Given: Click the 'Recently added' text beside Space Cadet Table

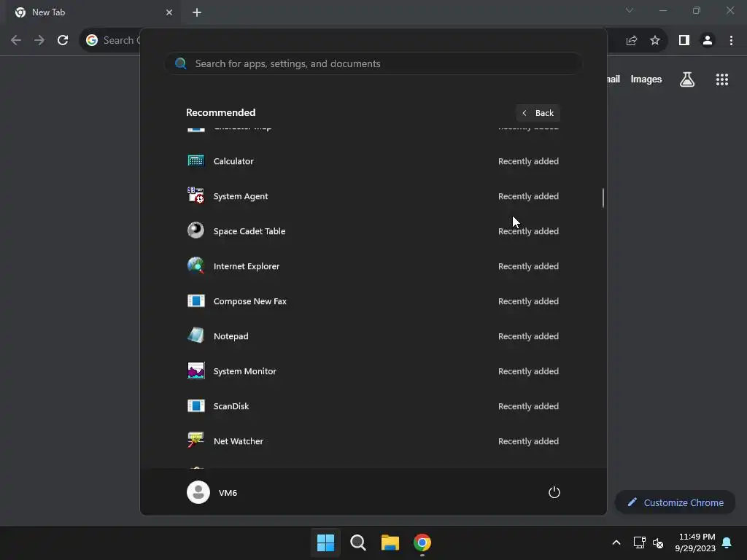Looking at the screenshot, I should point(528,231).
